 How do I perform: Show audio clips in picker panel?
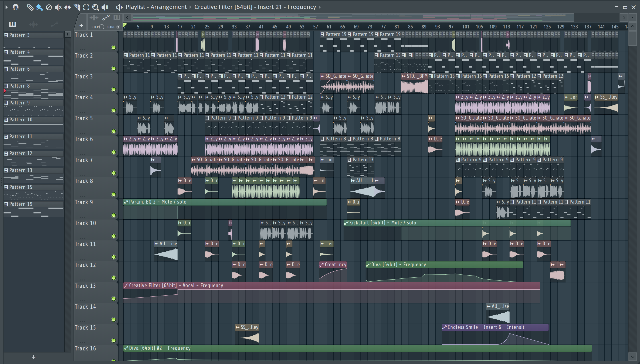[34, 24]
